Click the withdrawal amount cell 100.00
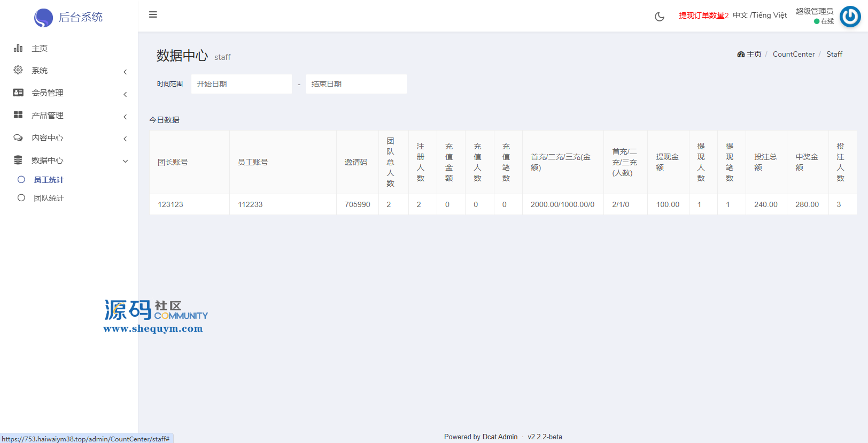 668,204
